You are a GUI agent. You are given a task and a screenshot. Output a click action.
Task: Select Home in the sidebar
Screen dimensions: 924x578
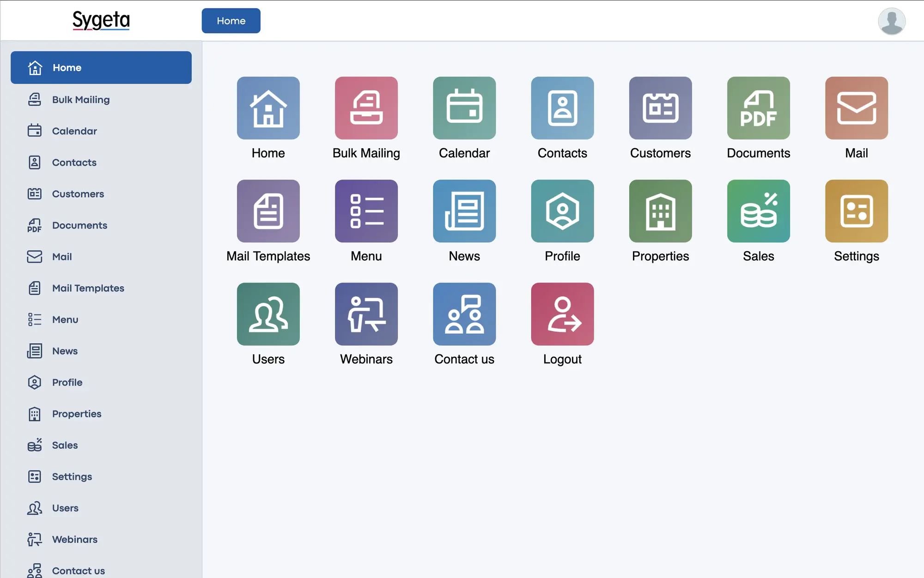pos(101,67)
